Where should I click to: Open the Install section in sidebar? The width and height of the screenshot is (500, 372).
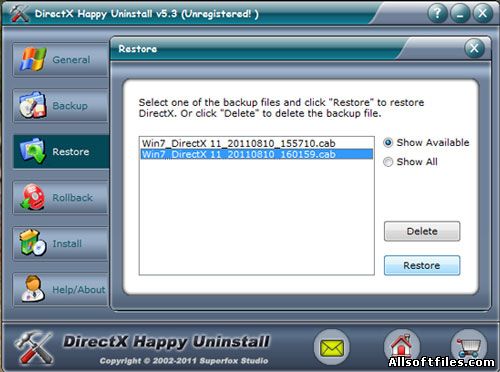pyautogui.click(x=61, y=244)
